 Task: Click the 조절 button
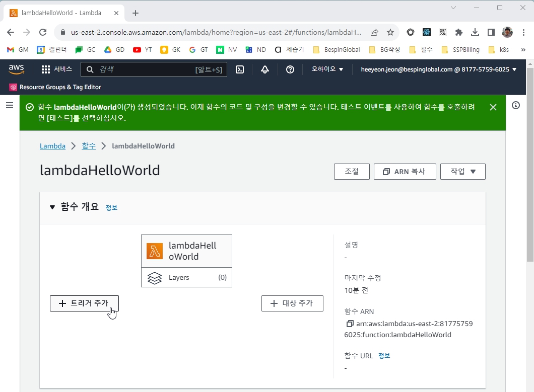352,172
